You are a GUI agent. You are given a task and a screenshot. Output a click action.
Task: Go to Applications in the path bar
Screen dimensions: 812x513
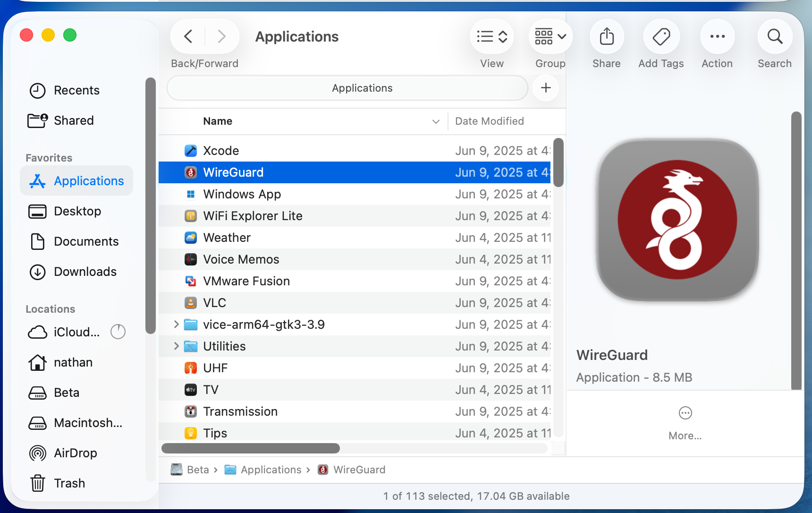coord(263,470)
